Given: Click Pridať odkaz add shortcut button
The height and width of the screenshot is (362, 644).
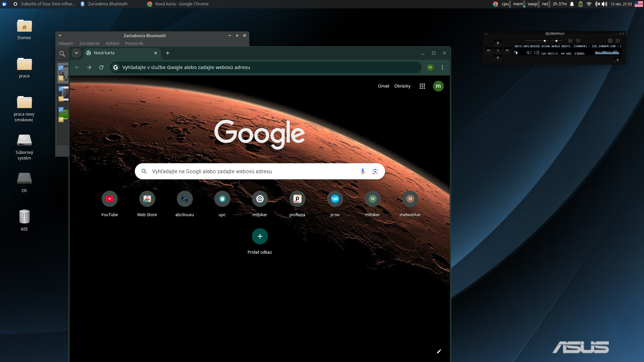Looking at the screenshot, I should coord(260,236).
